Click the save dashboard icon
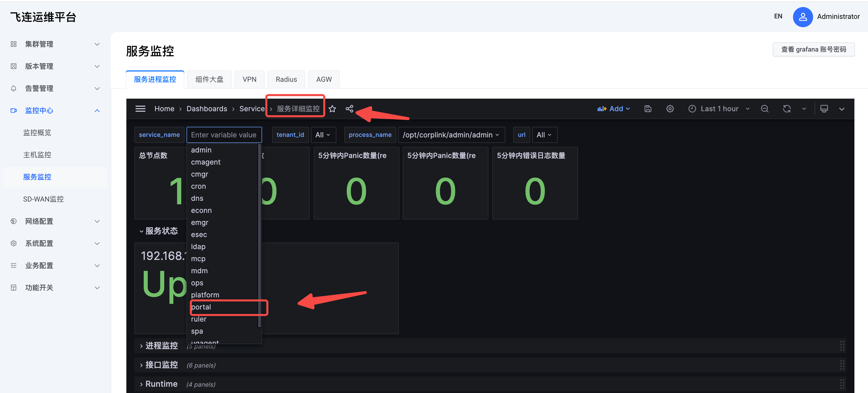Image resolution: width=868 pixels, height=393 pixels. click(648, 109)
